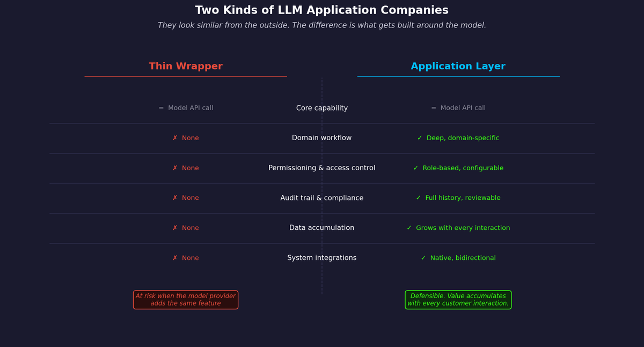Click the check beside Grows with every interaction
Image resolution: width=644 pixels, height=347 pixels.
[x=409, y=228]
